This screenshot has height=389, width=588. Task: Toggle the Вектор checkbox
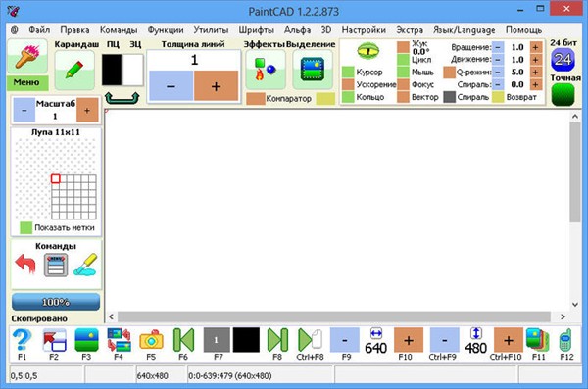(403, 97)
